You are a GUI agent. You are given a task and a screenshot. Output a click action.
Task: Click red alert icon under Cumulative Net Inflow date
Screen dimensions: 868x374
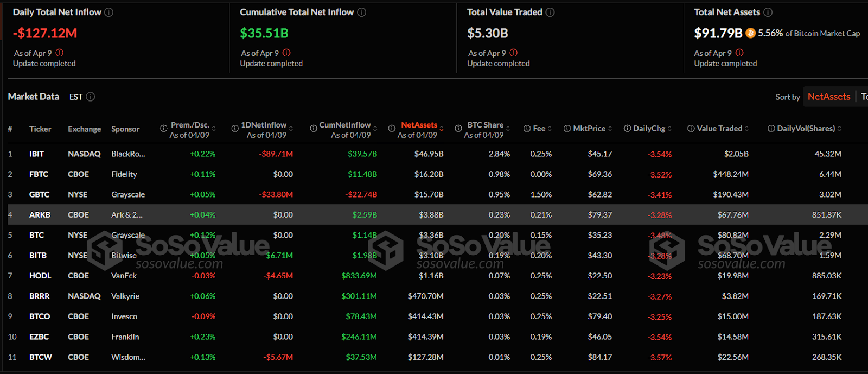[286, 53]
